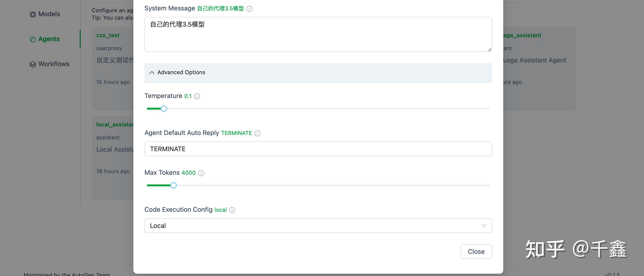Click the Agents icon in sidebar
Image resolution: width=644 pixels, height=276 pixels.
33,40
